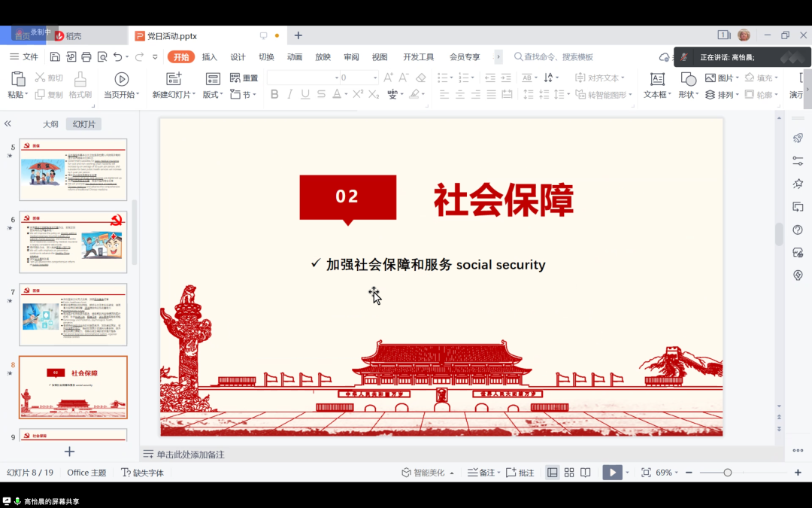Image resolution: width=812 pixels, height=508 pixels.
Task: Switch to slide sorter grid view
Action: 569,472
